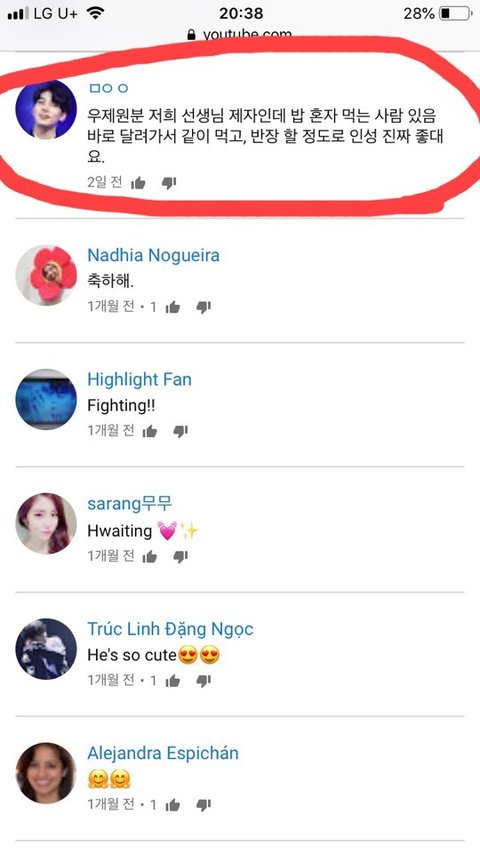
Task: Open Alejandra Espichán's channel name link
Action: coord(163,753)
